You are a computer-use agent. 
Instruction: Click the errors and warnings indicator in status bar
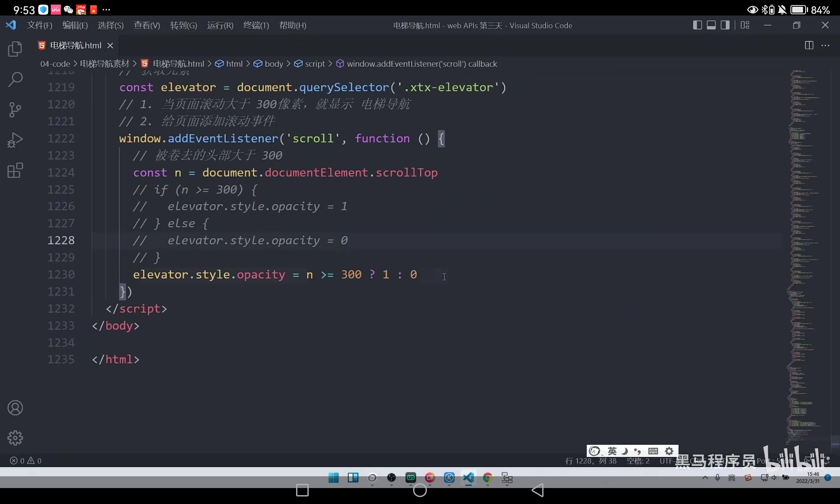(x=26, y=460)
